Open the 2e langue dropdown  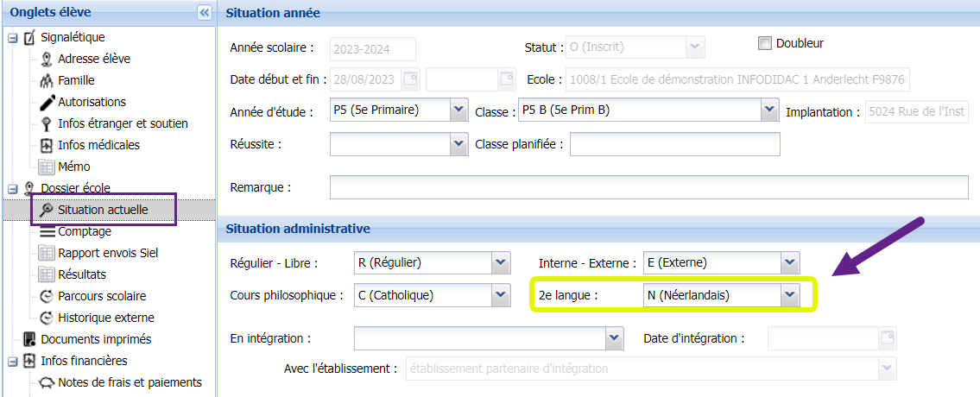[789, 295]
